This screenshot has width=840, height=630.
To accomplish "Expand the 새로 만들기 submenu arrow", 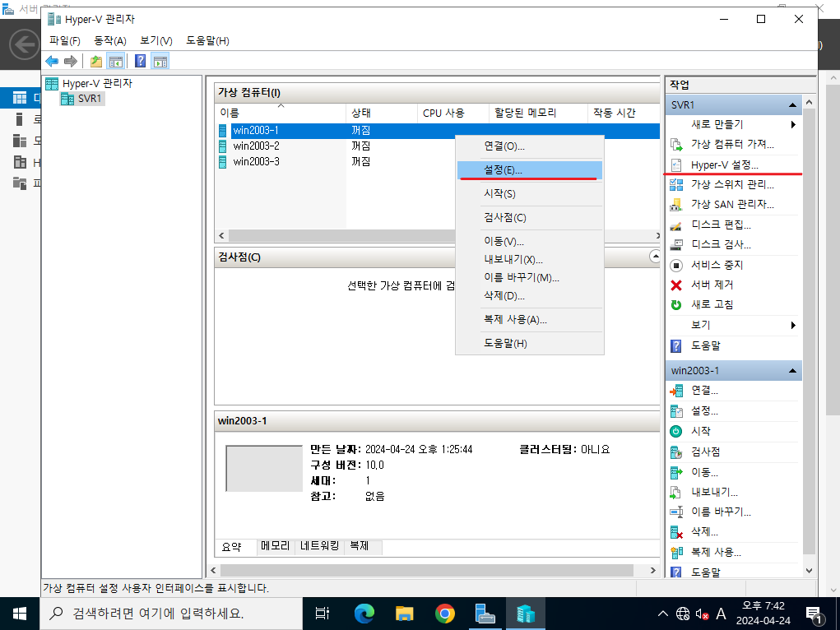I will click(793, 124).
